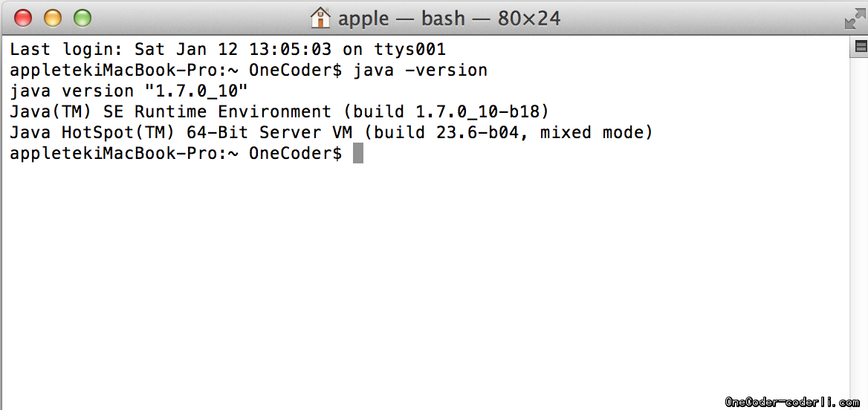Image resolution: width=868 pixels, height=410 pixels.
Task: Click the typed "java -version" command
Action: (420, 71)
